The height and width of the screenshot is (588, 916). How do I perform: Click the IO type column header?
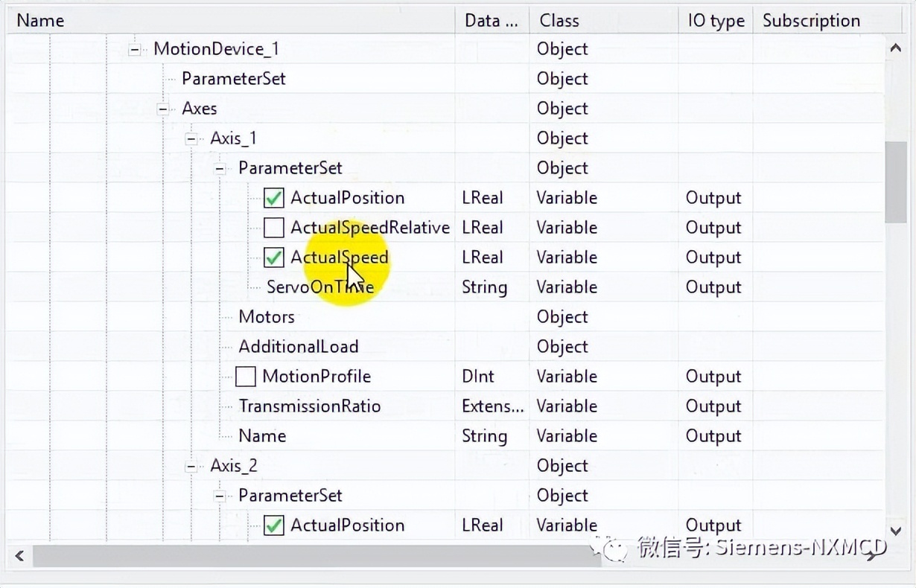click(715, 20)
